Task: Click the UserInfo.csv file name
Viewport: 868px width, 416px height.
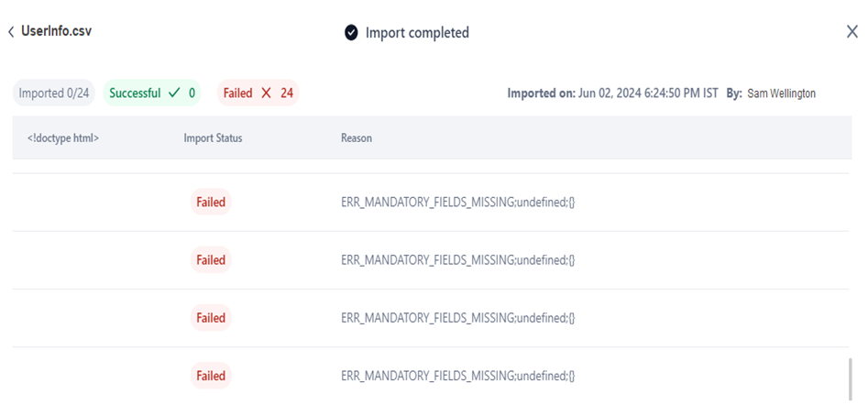Action: (x=56, y=31)
